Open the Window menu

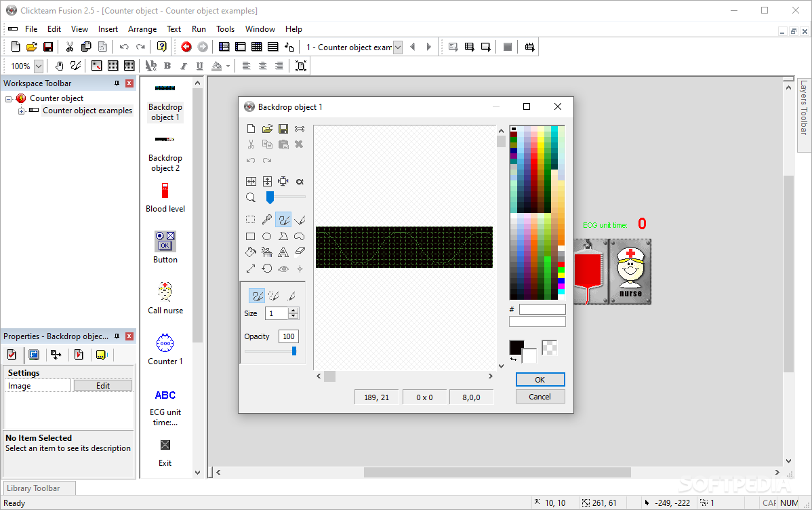coord(260,29)
